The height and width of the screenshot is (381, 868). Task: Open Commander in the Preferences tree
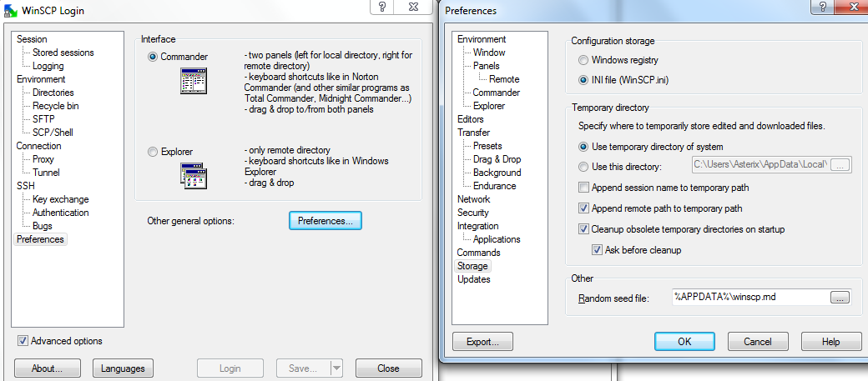pyautogui.click(x=496, y=93)
